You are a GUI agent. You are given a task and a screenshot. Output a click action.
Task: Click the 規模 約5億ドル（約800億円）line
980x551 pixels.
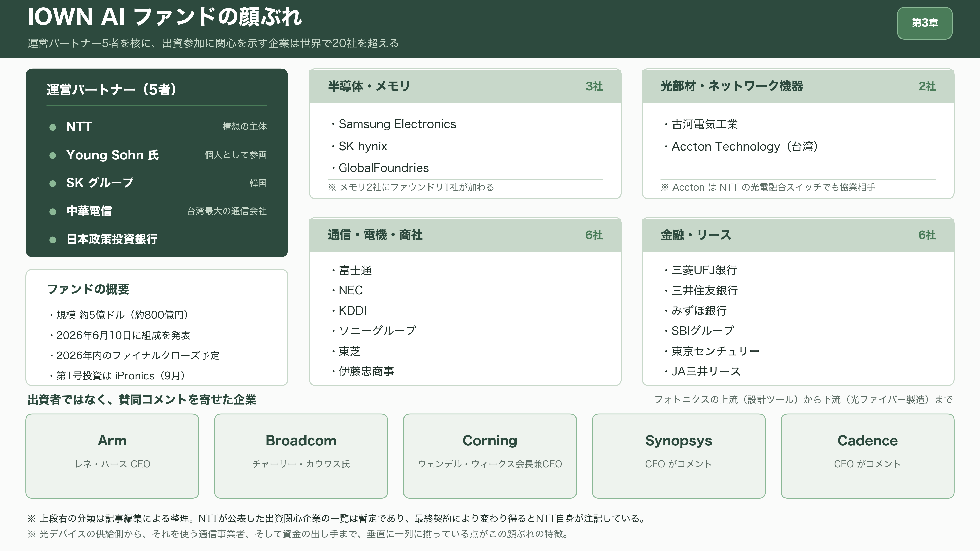click(119, 315)
